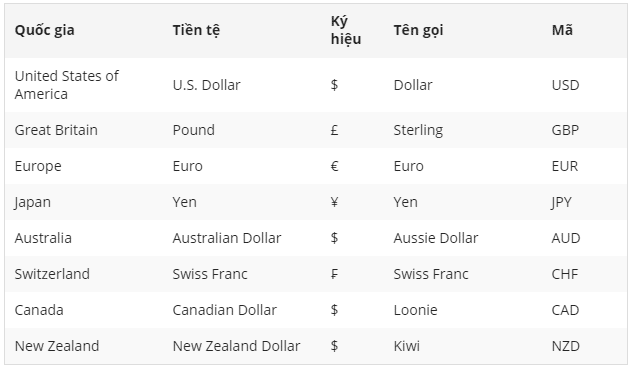This screenshot has width=633, height=367.
Task: Select the USD code cell
Action: click(565, 85)
